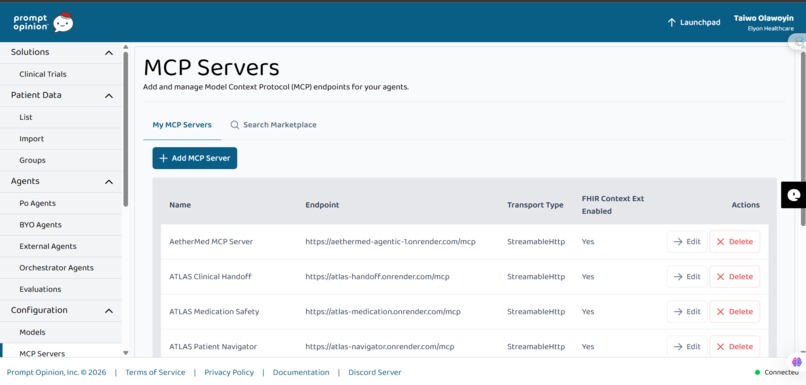Click the Name column header

(180, 205)
